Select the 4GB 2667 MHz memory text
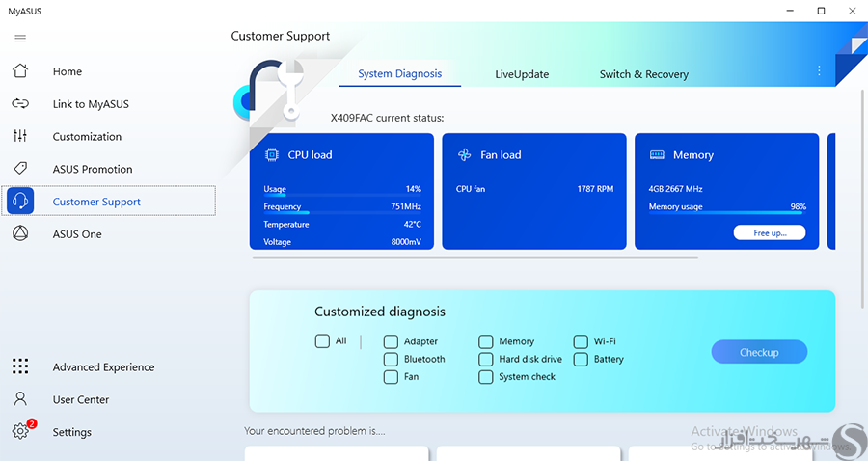The height and width of the screenshot is (461, 868). point(675,189)
